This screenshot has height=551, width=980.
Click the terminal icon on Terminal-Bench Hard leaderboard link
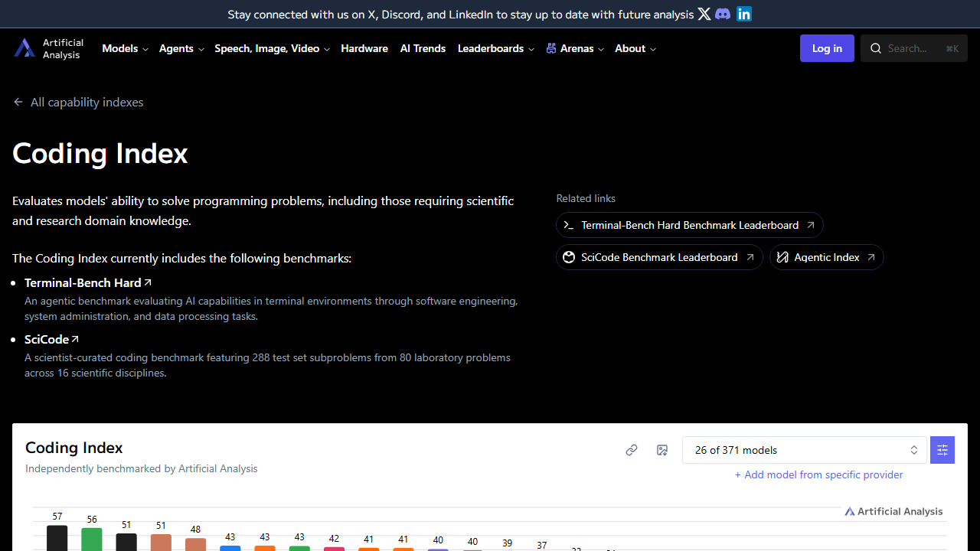click(569, 225)
